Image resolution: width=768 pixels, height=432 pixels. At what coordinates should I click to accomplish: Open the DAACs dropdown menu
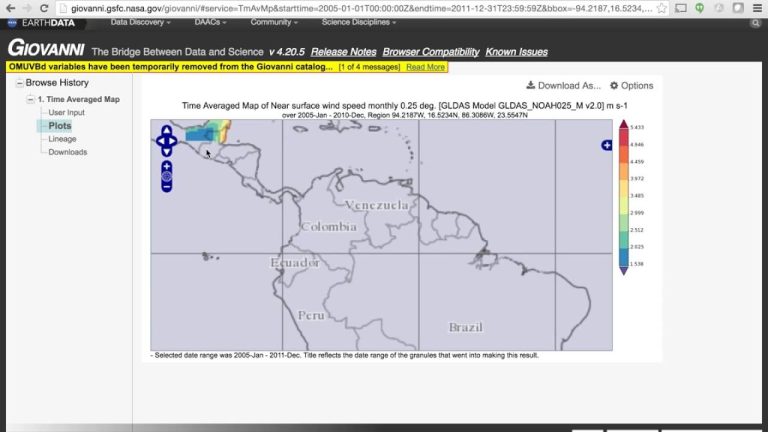210,23
